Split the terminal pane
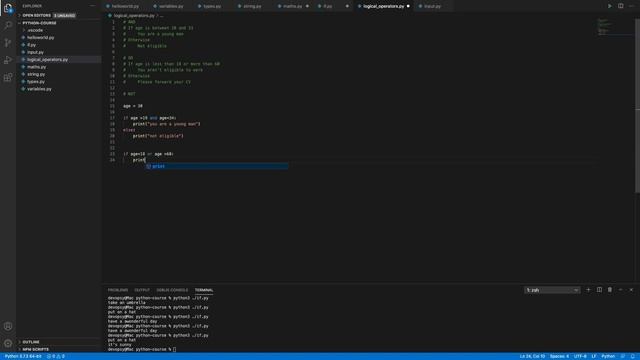The image size is (640, 360). pos(599,290)
